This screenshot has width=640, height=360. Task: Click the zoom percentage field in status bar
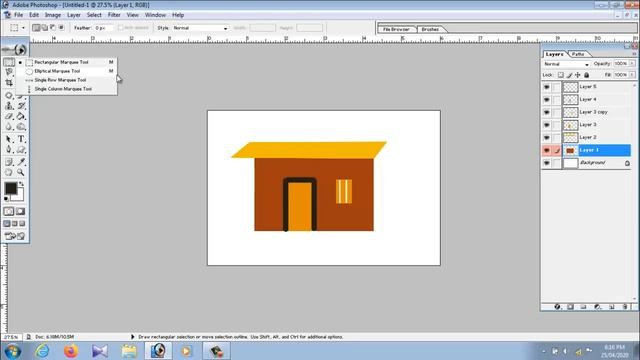(x=11, y=337)
